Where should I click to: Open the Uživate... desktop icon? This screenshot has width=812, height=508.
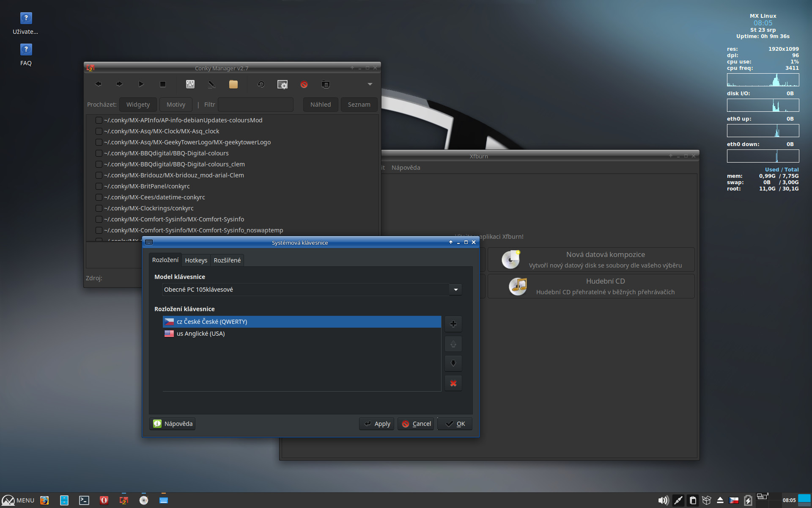pos(26,23)
